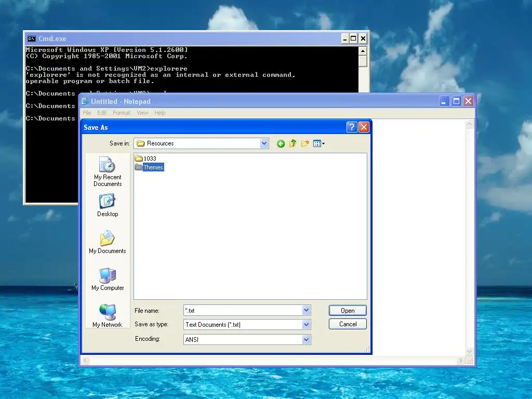The width and height of the screenshot is (532, 399).
Task: Open Notepad's View menu
Action: (142, 113)
